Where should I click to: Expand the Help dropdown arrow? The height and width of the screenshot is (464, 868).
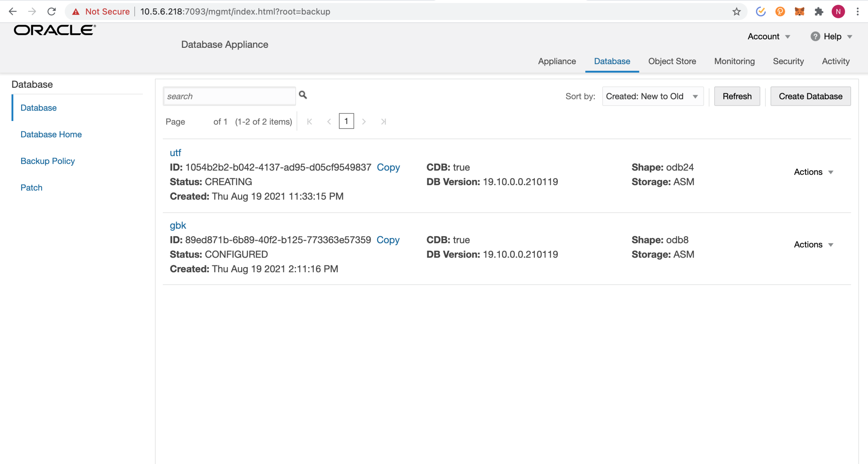point(850,37)
